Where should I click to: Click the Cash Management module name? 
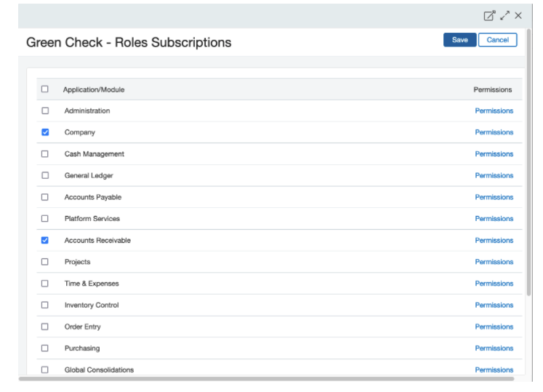click(x=94, y=154)
